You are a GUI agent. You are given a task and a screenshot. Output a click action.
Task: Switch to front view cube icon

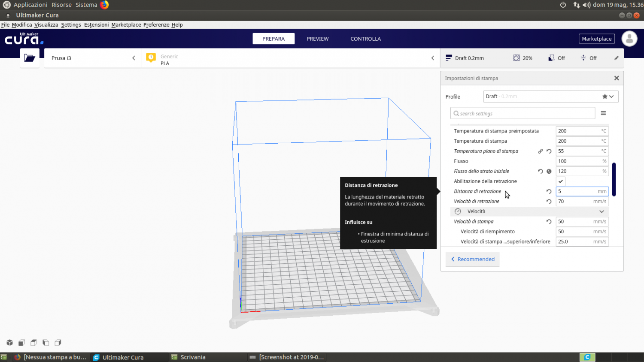21,343
